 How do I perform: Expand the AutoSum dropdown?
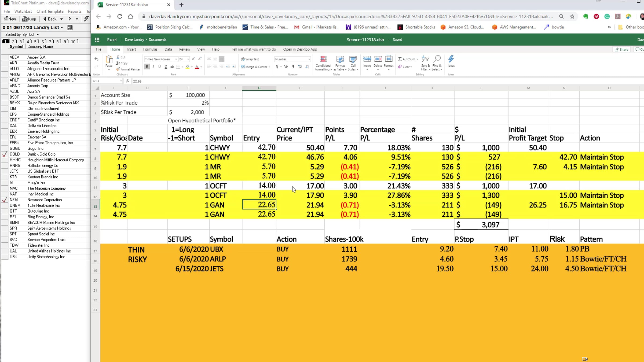pos(417,59)
